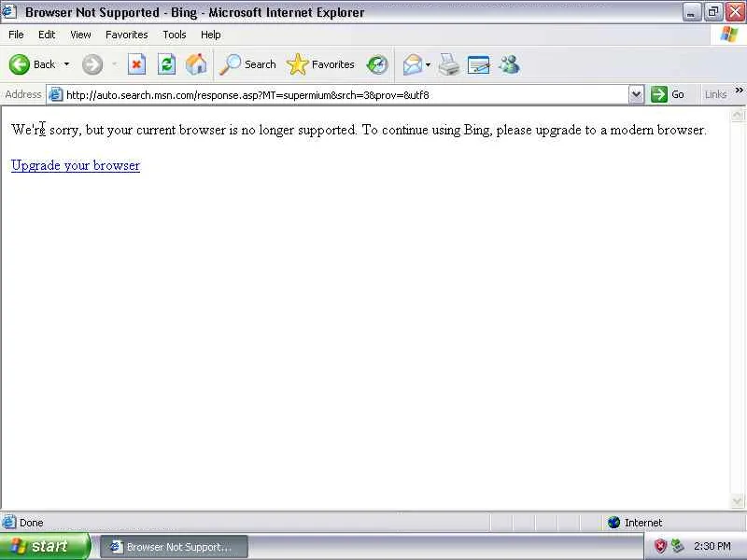This screenshot has width=747, height=560.
Task: Click the Done status text
Action: click(x=32, y=523)
